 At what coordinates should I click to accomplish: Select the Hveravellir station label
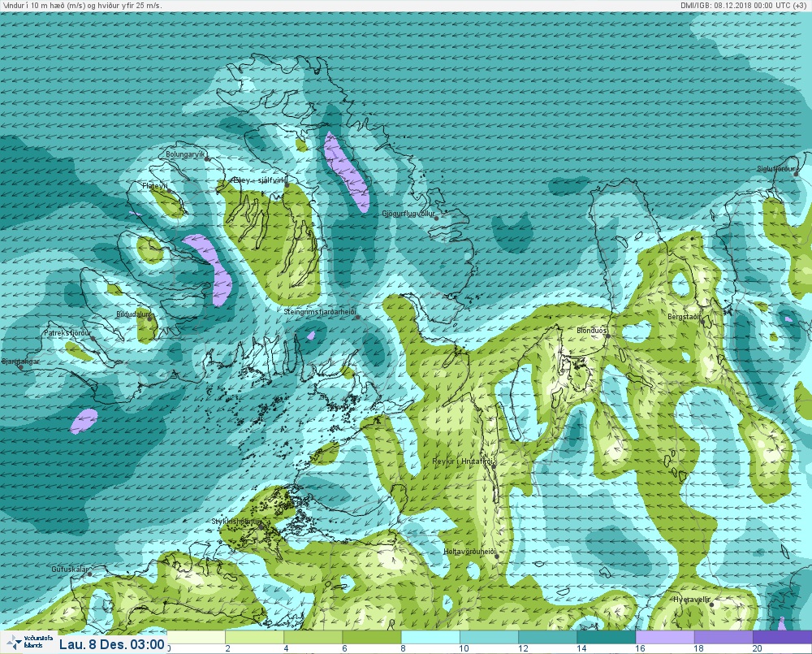coord(691,600)
